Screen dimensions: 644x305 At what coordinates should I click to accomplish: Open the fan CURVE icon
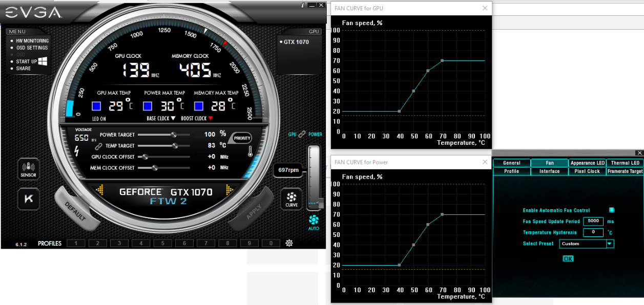[292, 199]
